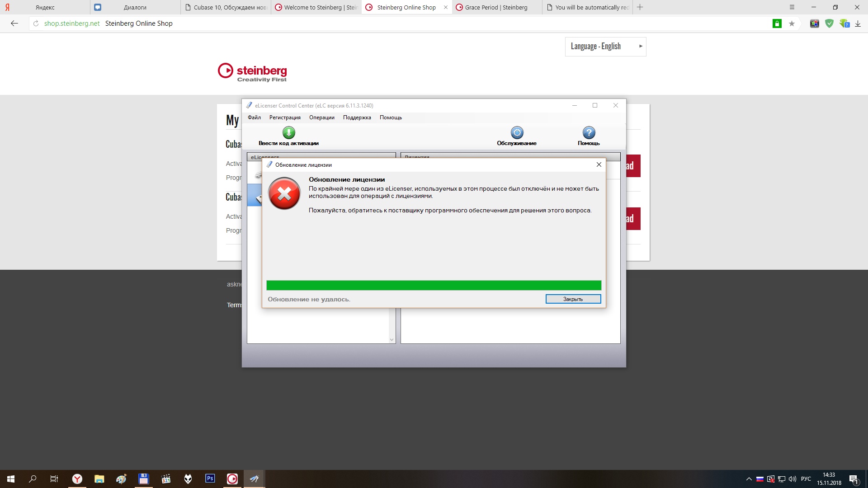
Task: Click the AdGuard green shield extension icon
Action: (x=829, y=23)
